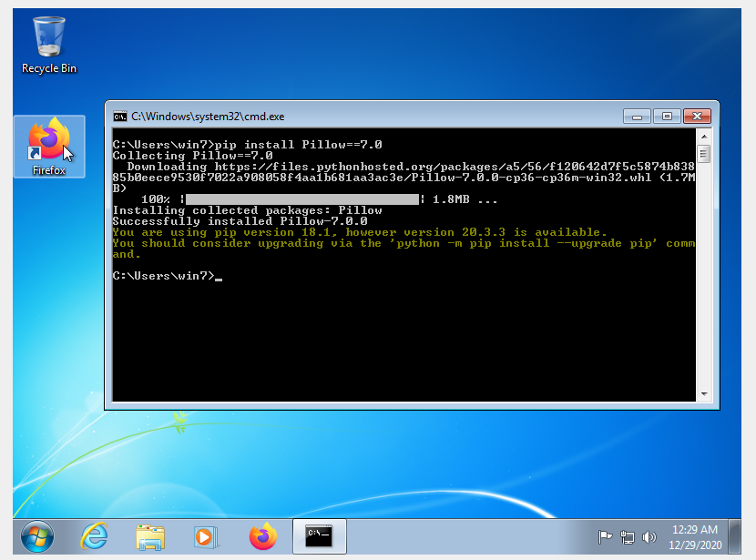Open the cmd.exe title bar system icon
This screenshot has height=560, width=756.
(x=119, y=117)
